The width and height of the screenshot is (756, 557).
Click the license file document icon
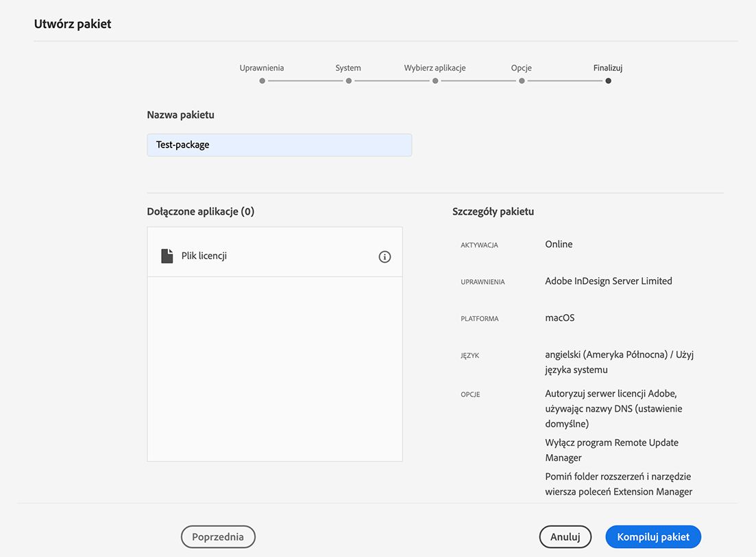[x=167, y=256]
